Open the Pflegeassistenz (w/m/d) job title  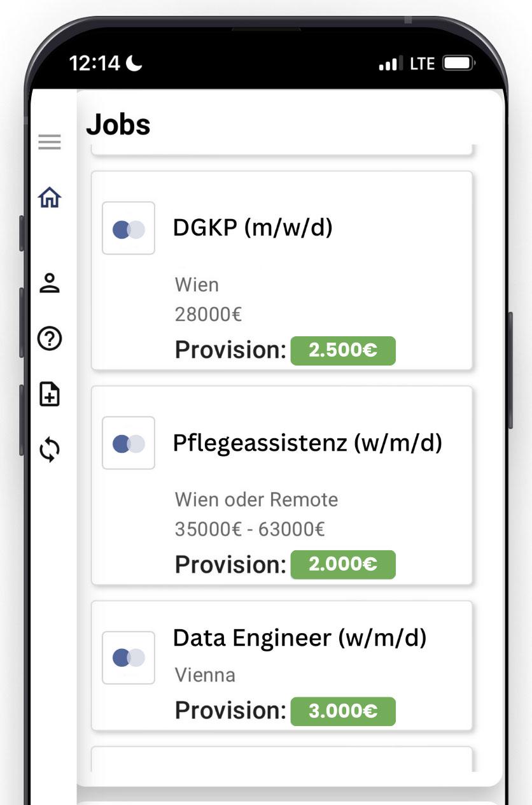(x=307, y=443)
